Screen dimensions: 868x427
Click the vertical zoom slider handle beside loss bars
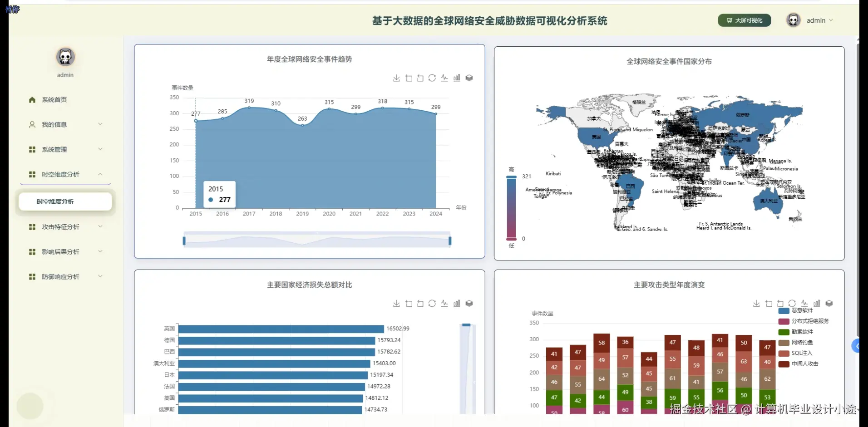(x=466, y=325)
